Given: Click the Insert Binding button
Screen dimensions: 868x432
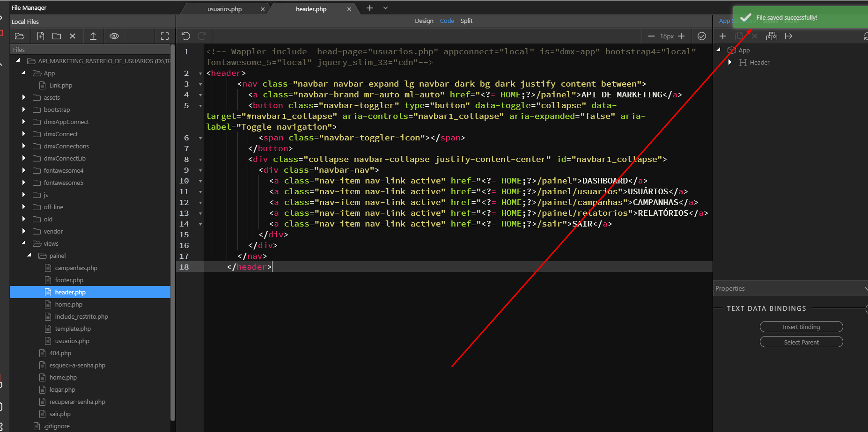Looking at the screenshot, I should point(801,327).
